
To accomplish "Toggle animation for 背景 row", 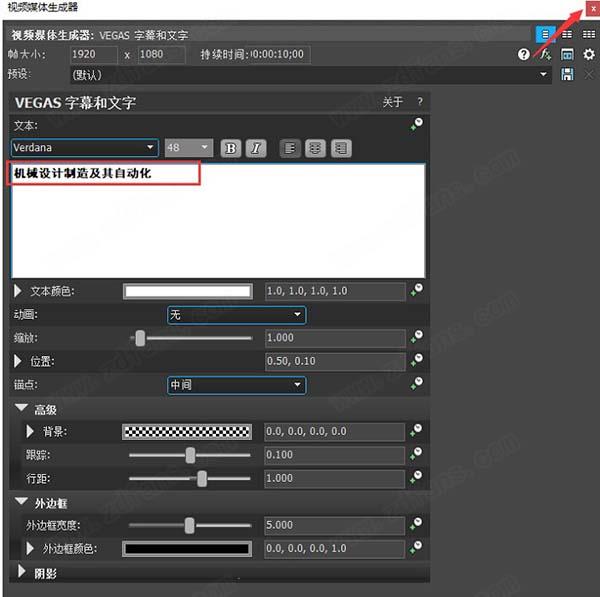I will [x=416, y=431].
